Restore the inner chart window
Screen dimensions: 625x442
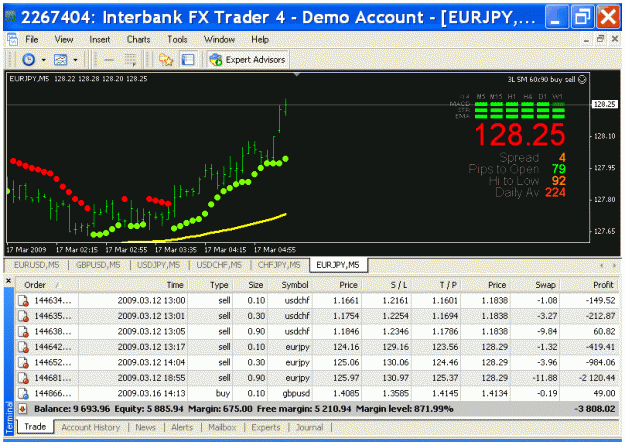point(600,39)
